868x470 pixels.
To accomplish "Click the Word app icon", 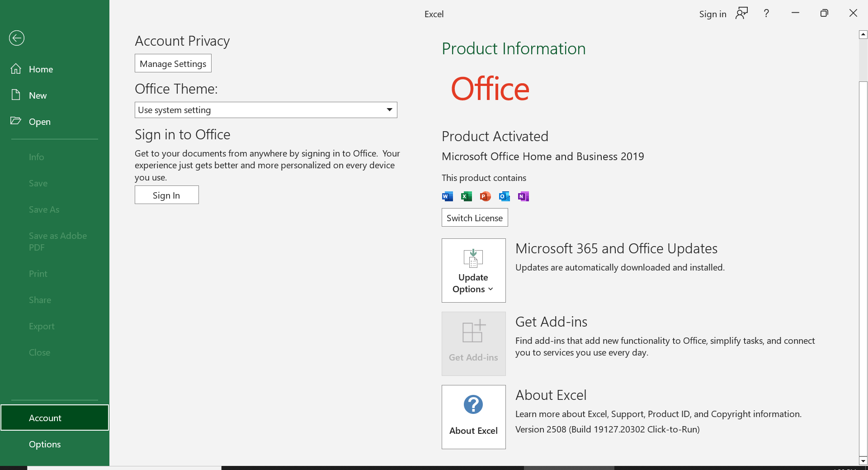I will [x=448, y=196].
